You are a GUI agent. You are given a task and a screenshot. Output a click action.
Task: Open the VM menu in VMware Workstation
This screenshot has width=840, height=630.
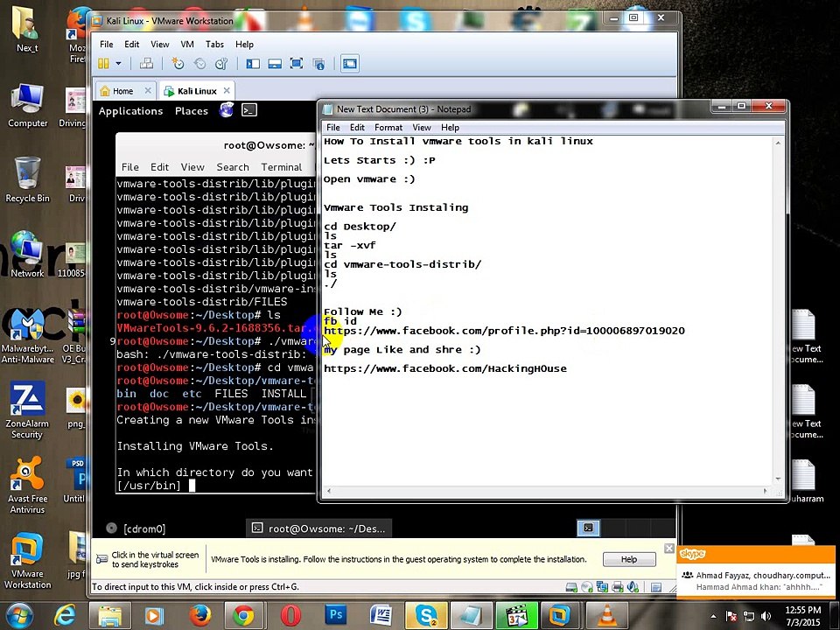[187, 45]
